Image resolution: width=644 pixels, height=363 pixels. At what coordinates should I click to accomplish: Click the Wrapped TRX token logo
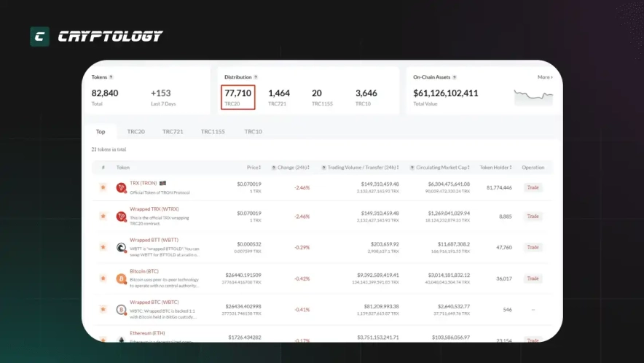pos(121,216)
